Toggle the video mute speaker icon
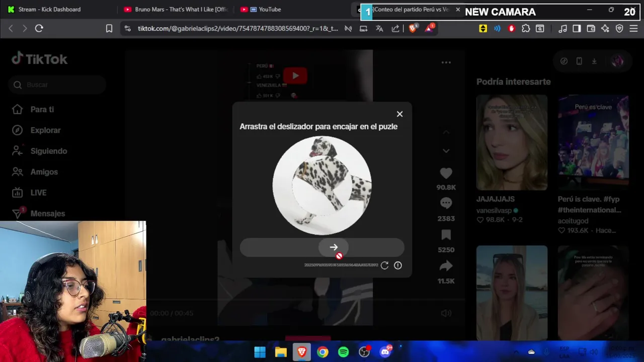Image resolution: width=644 pixels, height=362 pixels. tap(446, 313)
